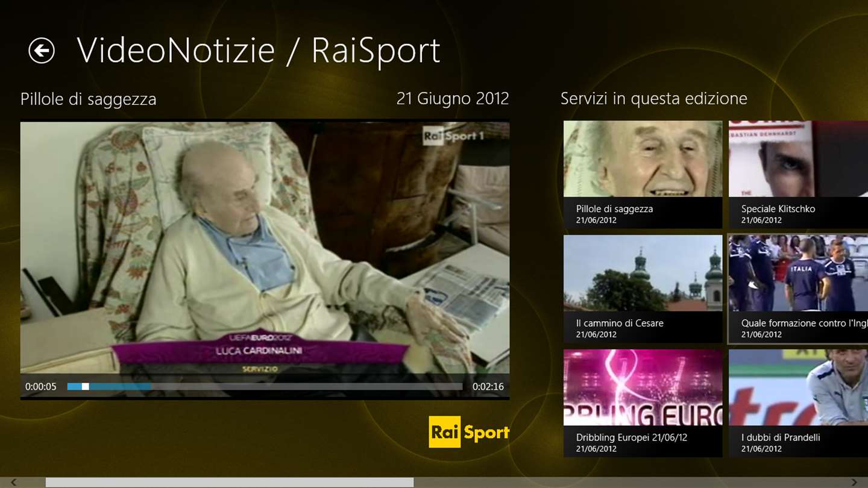Click the 21 Giugno 2012 date
Viewport: 868px width, 488px height.
tap(453, 98)
